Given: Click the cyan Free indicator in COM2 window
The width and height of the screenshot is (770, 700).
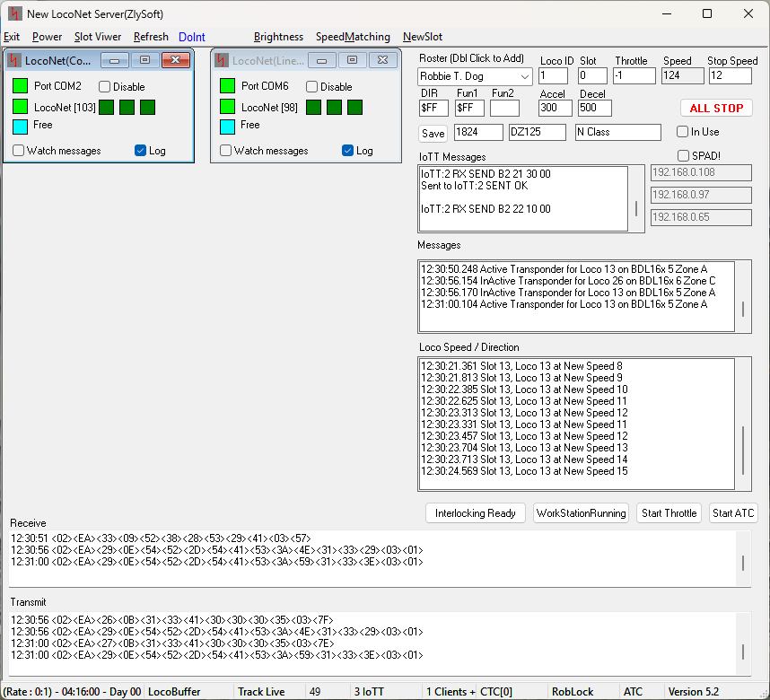Looking at the screenshot, I should [21, 126].
